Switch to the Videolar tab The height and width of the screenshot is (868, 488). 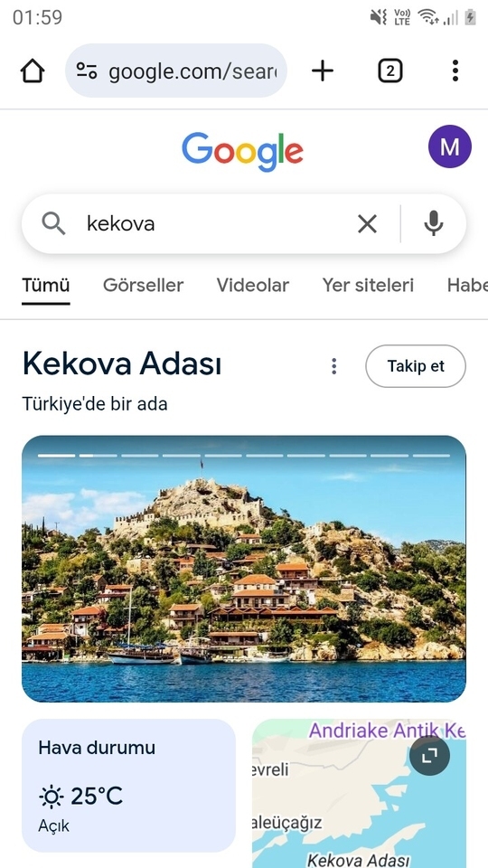(x=253, y=286)
